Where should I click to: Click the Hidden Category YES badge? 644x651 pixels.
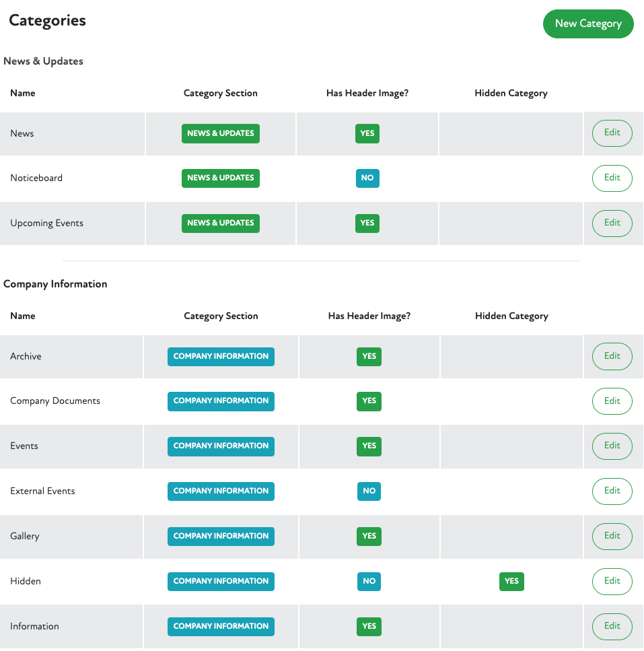[x=511, y=582]
